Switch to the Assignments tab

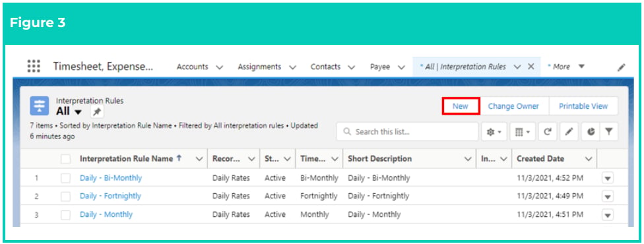point(259,67)
